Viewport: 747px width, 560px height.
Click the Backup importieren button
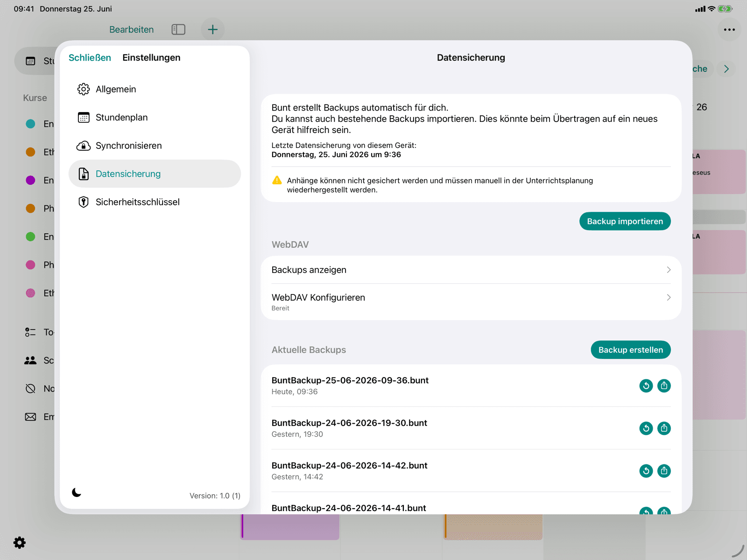coord(625,221)
